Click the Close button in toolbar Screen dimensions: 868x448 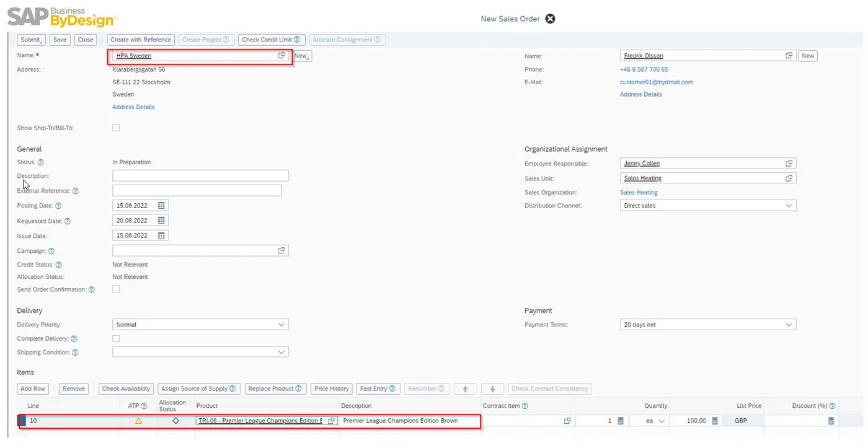(86, 40)
